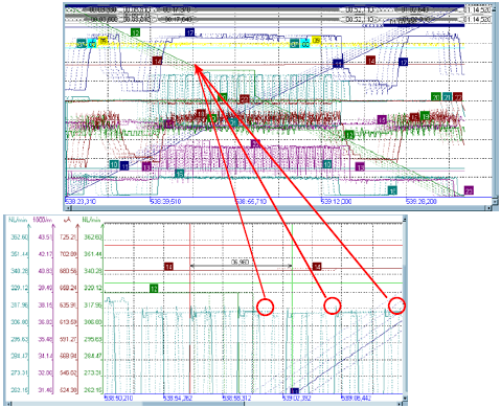Screen dimensions: 500x407
Task: Click the 539:28,200 time label in upper chart
Action: coord(421,201)
